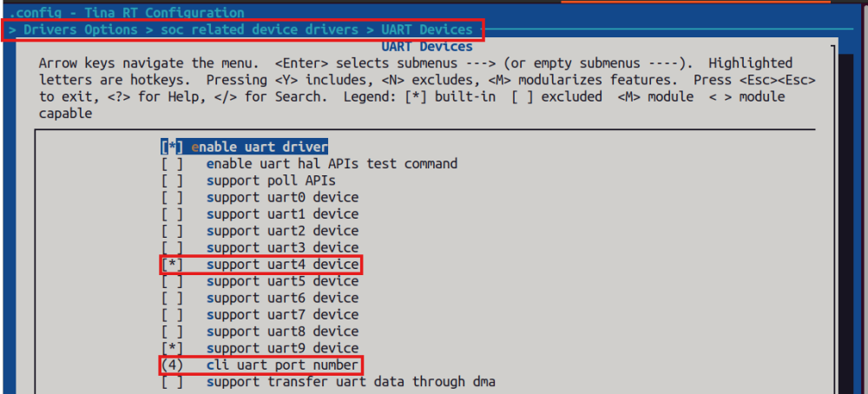Enable uart hal APIs test command
This screenshot has height=394, width=868.
[x=172, y=163]
